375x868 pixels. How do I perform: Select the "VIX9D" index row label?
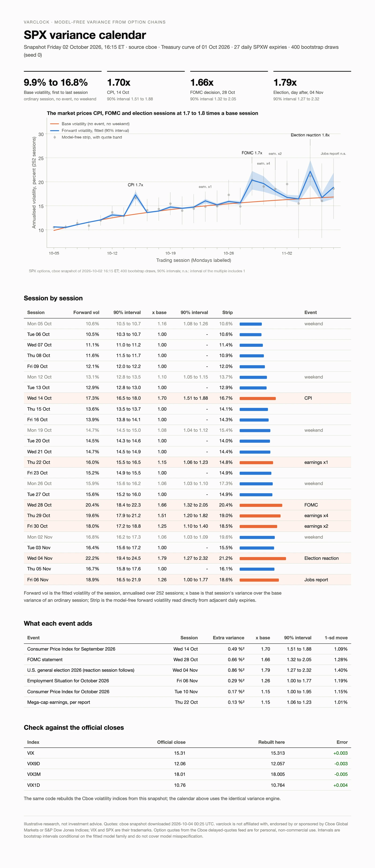pos(33,764)
